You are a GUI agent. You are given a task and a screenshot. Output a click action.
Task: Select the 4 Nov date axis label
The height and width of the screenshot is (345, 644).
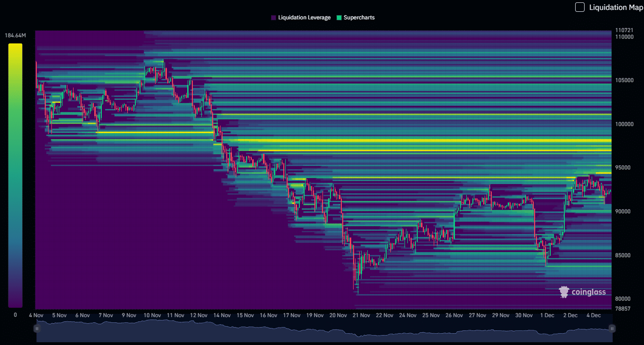coord(36,315)
